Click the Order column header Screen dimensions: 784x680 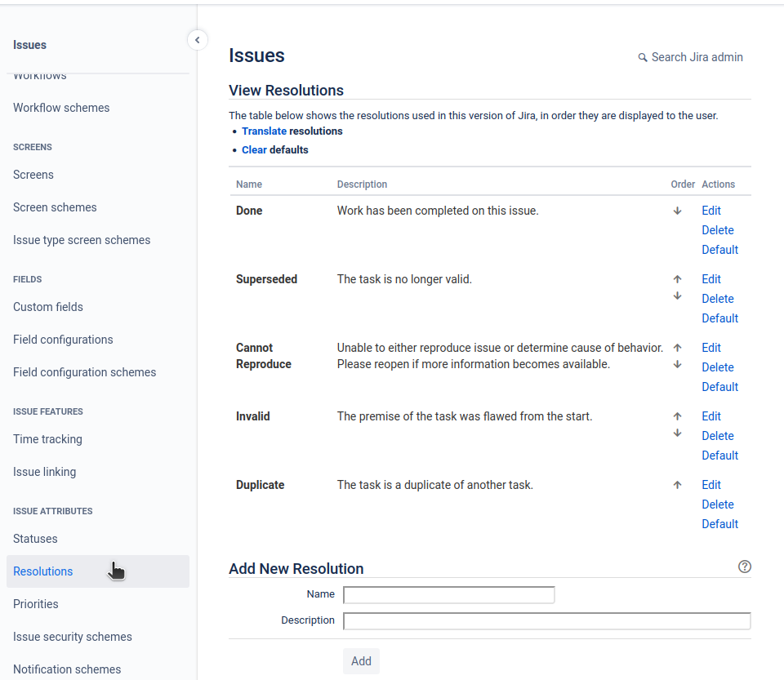pyautogui.click(x=683, y=184)
